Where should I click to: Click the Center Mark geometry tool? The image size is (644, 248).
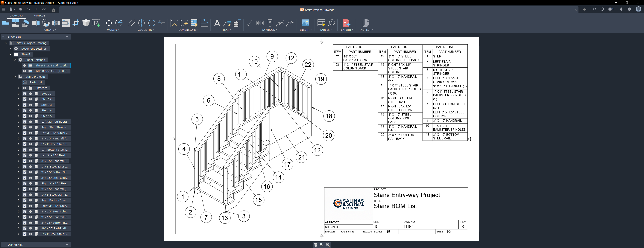click(142, 23)
